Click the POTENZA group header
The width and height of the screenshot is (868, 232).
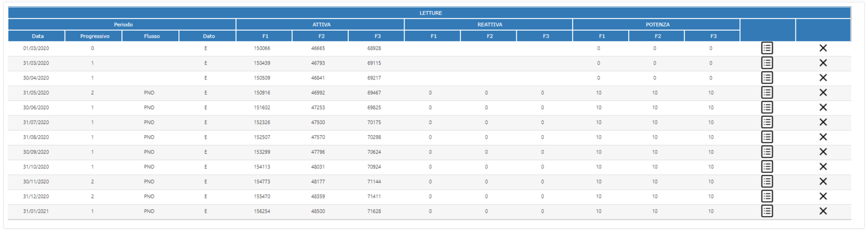657,24
